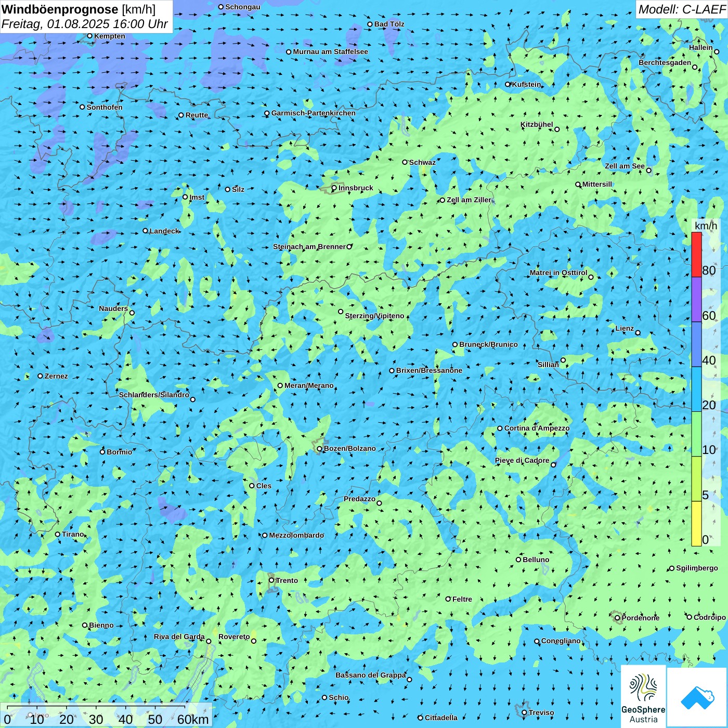Click the Pieve di Cadore label
Screen dimensions: 728x728
[522, 460]
